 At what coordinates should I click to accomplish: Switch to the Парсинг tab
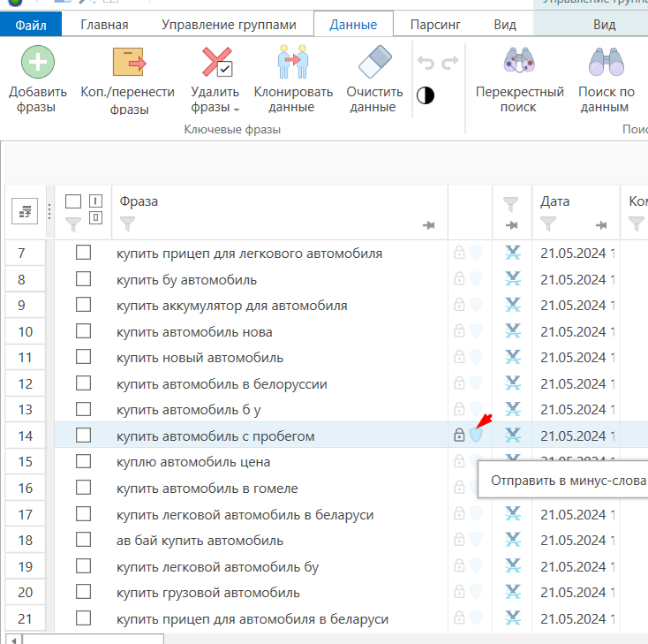click(435, 25)
